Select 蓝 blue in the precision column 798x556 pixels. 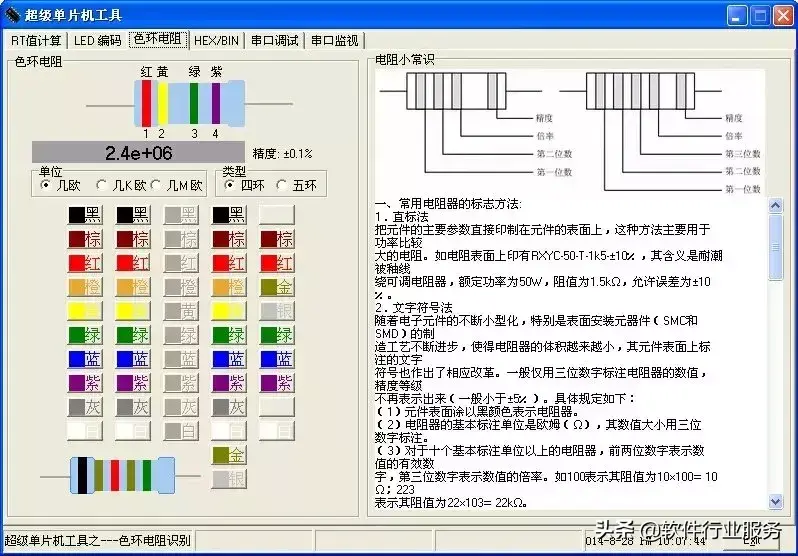[x=277, y=359]
